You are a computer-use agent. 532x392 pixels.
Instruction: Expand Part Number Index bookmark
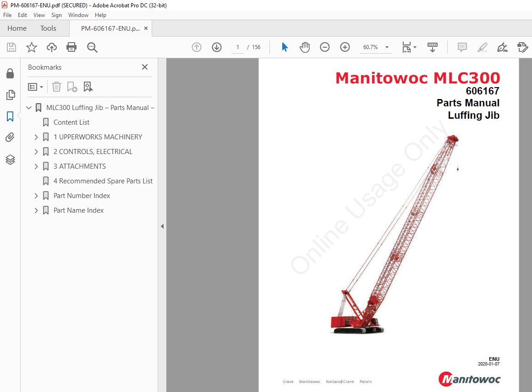point(36,196)
